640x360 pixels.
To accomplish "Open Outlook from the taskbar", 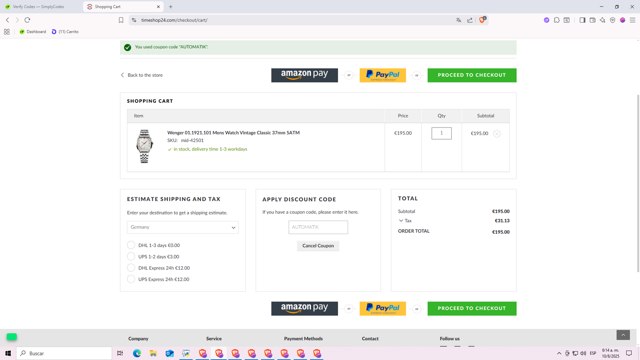I will [x=169, y=353].
